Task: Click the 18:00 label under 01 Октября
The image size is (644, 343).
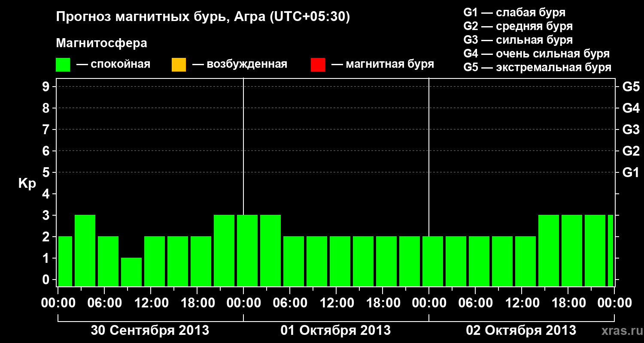Action: 383,303
